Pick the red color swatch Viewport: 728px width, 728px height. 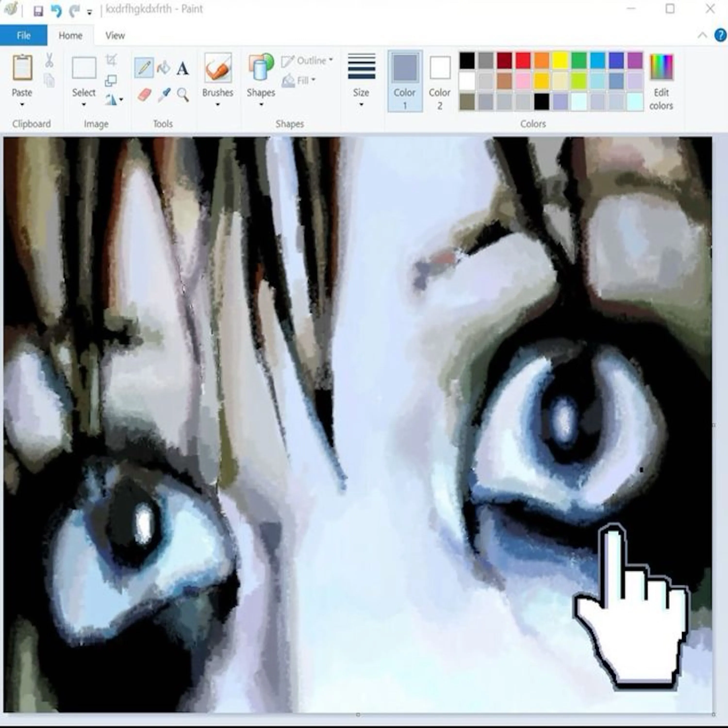tap(523, 60)
